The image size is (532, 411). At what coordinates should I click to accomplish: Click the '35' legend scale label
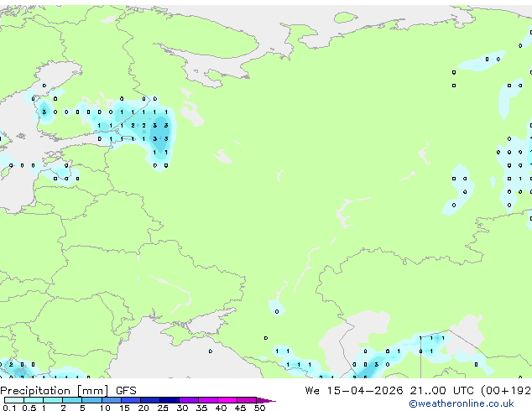pos(201,408)
